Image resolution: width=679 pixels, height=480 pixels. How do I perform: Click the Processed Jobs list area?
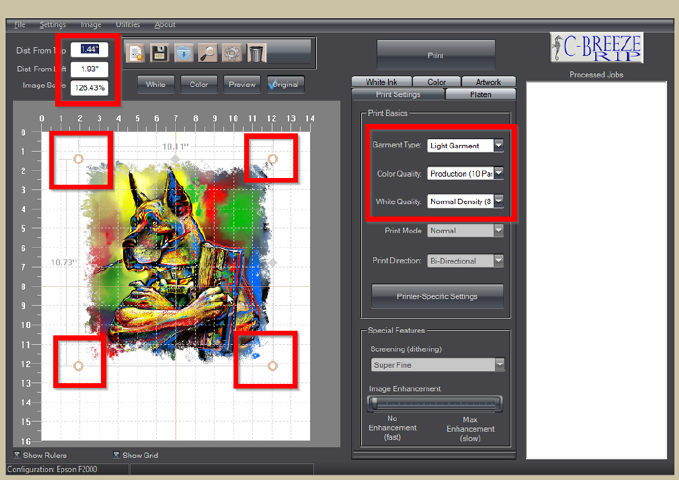tap(596, 270)
